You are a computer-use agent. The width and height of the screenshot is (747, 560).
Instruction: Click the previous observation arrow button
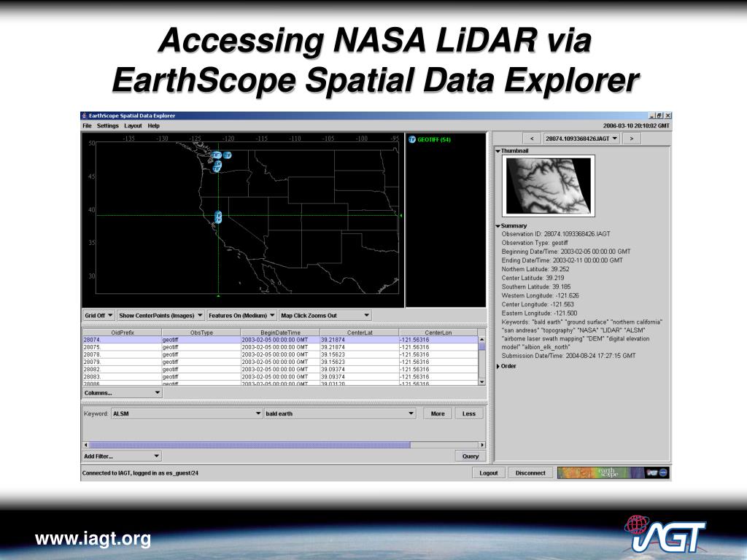pos(532,139)
